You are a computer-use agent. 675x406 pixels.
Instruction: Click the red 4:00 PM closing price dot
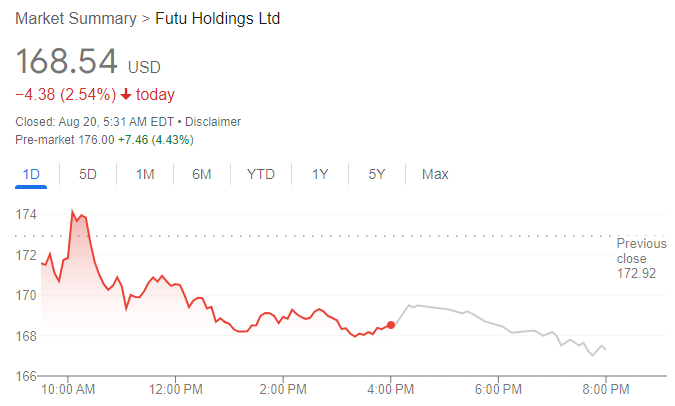391,325
